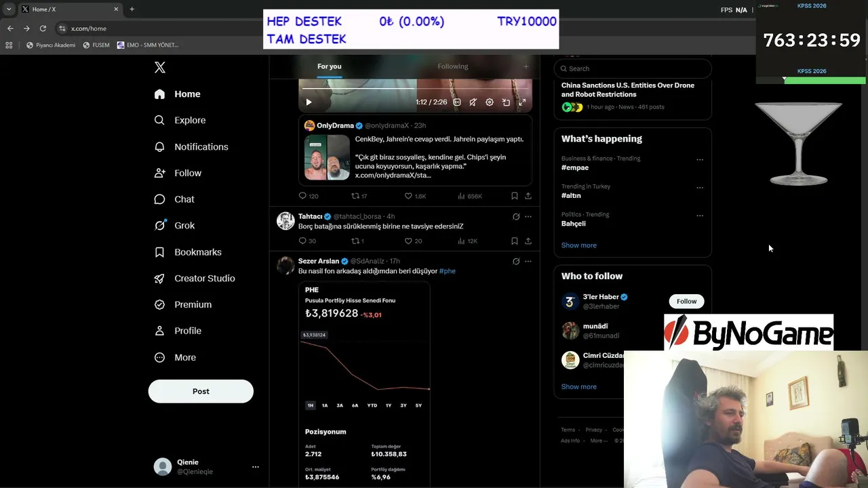Bookmark Tahtacı's post
The width and height of the screenshot is (868, 488).
515,241
